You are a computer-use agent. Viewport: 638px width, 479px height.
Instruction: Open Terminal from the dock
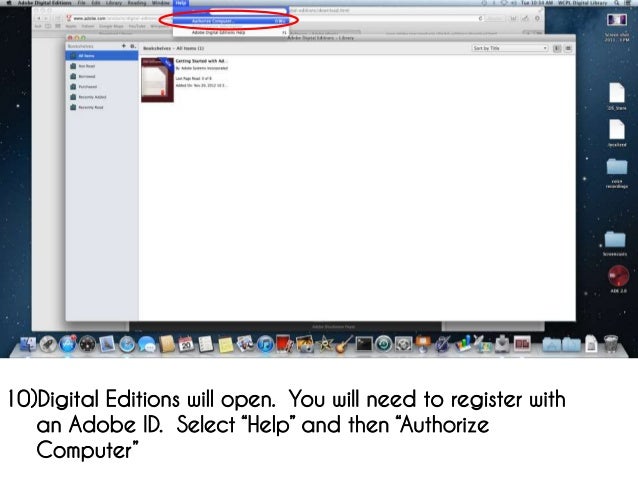point(364,344)
